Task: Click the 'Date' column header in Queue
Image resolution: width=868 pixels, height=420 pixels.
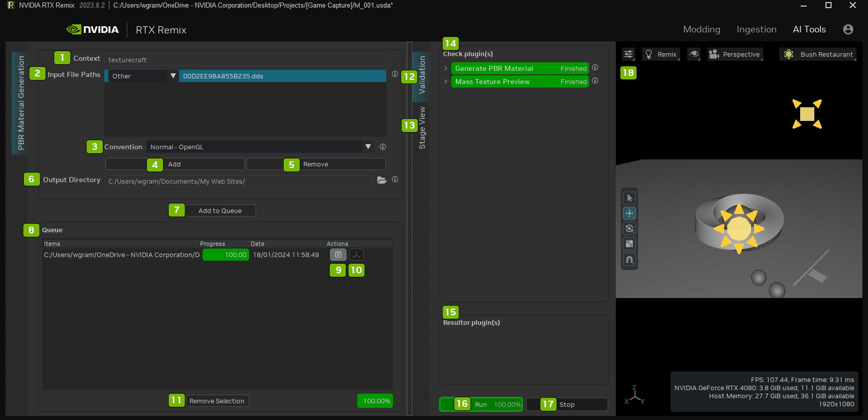Action: coord(257,243)
